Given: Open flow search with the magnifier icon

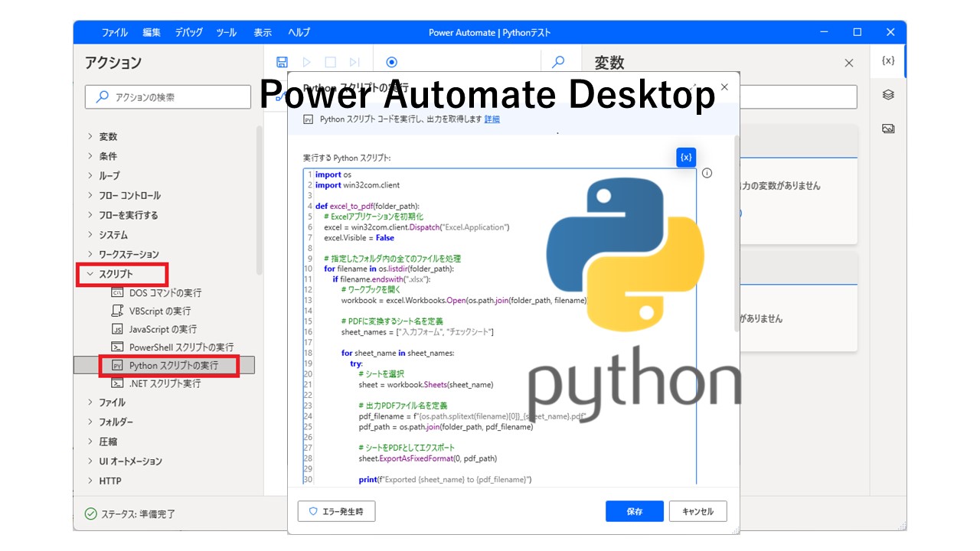Looking at the screenshot, I should (x=557, y=61).
